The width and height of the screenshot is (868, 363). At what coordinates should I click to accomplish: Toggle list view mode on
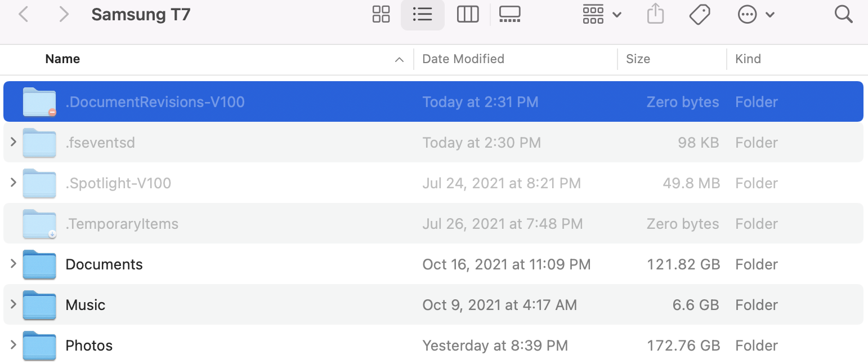(422, 15)
